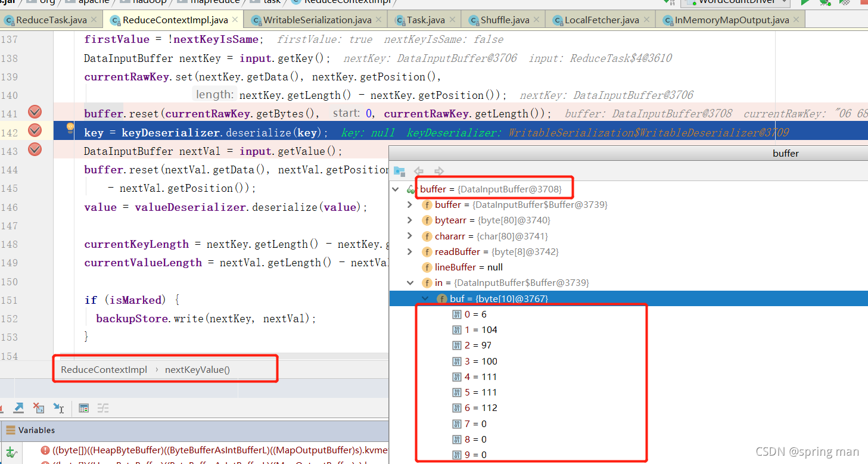The height and width of the screenshot is (464, 868).
Task: Toggle breakpoint on line 143
Action: pos(35,149)
